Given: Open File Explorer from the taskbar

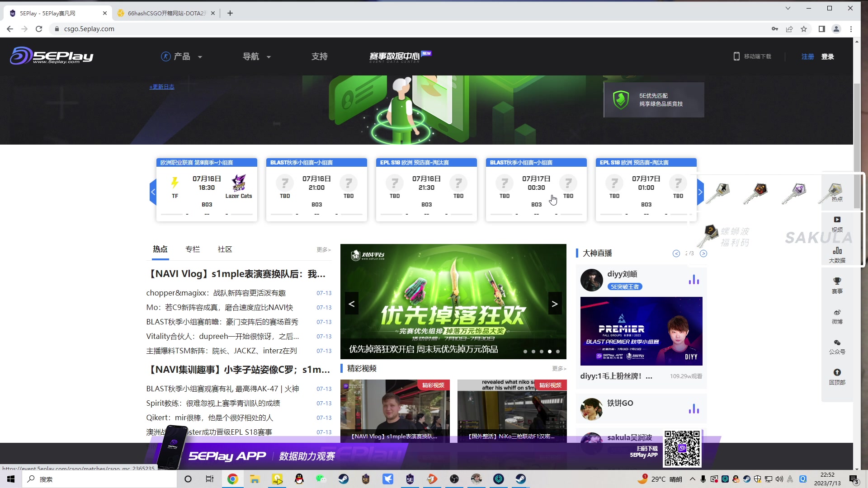Looking at the screenshot, I should pyautogui.click(x=255, y=479).
